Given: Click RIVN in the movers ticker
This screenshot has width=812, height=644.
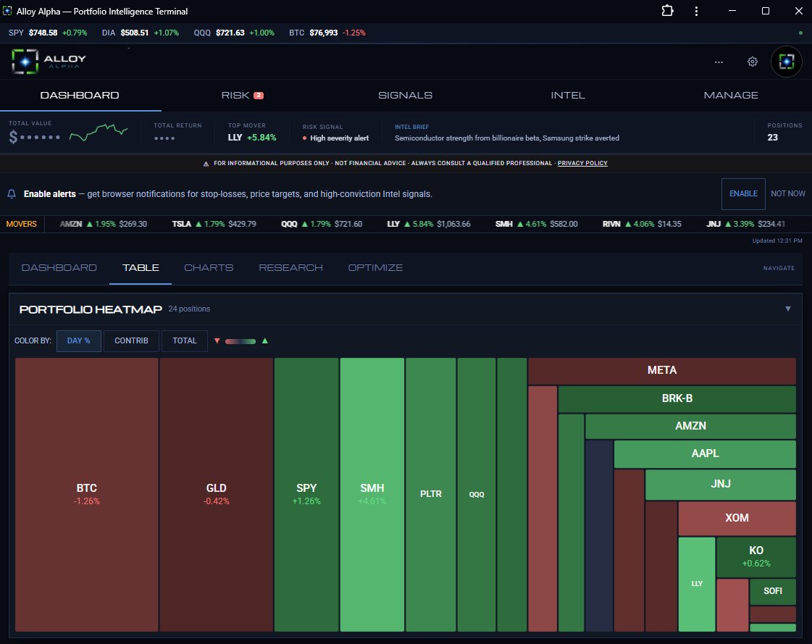Looking at the screenshot, I should tap(642, 225).
